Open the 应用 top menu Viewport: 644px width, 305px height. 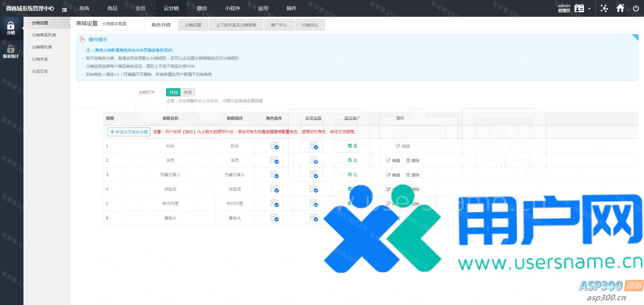click(x=263, y=8)
